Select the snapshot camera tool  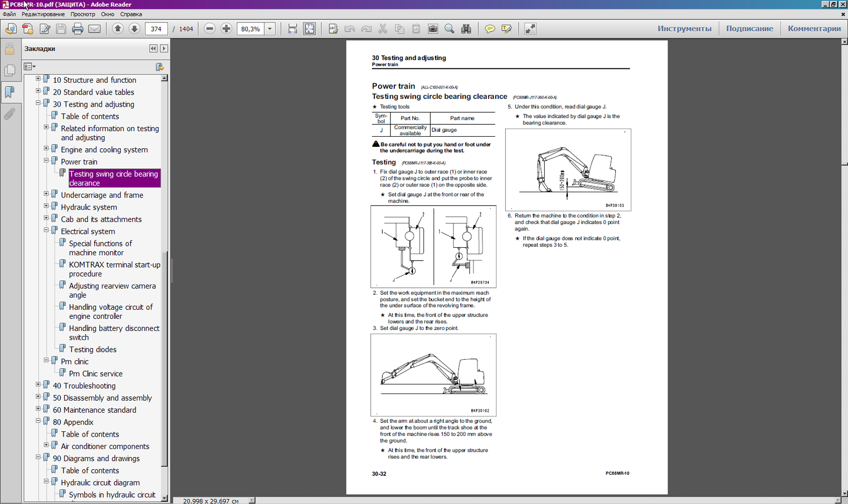point(433,29)
